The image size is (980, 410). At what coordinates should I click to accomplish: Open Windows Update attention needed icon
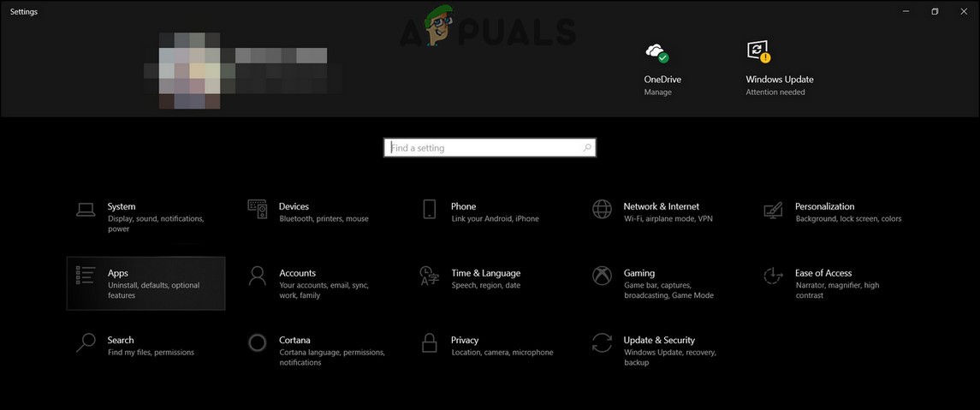[x=758, y=52]
